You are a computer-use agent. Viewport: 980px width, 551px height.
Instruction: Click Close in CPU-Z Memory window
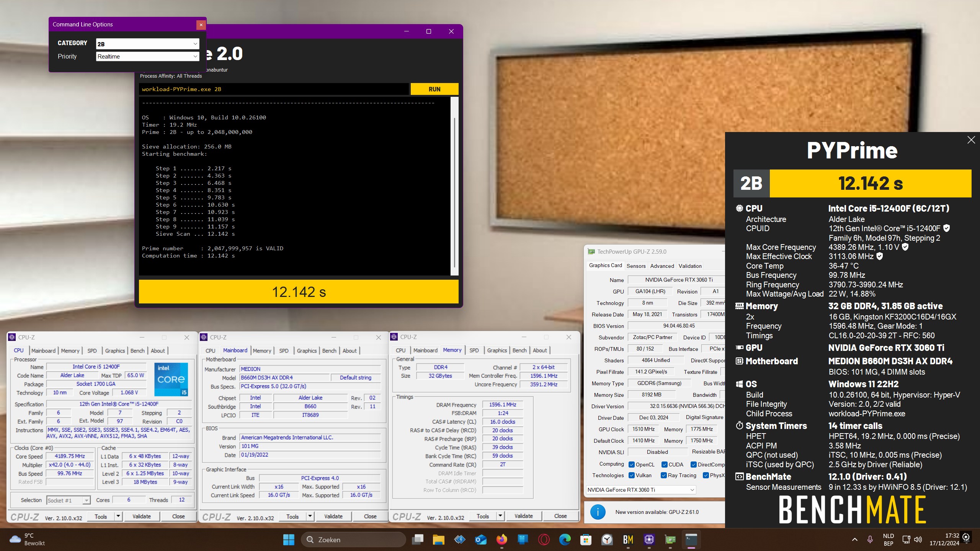tap(560, 516)
